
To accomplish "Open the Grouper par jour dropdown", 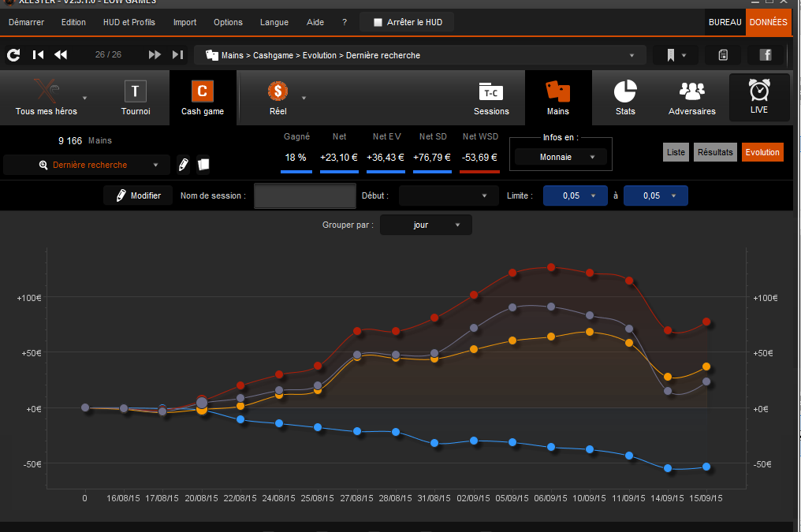I will [426, 225].
